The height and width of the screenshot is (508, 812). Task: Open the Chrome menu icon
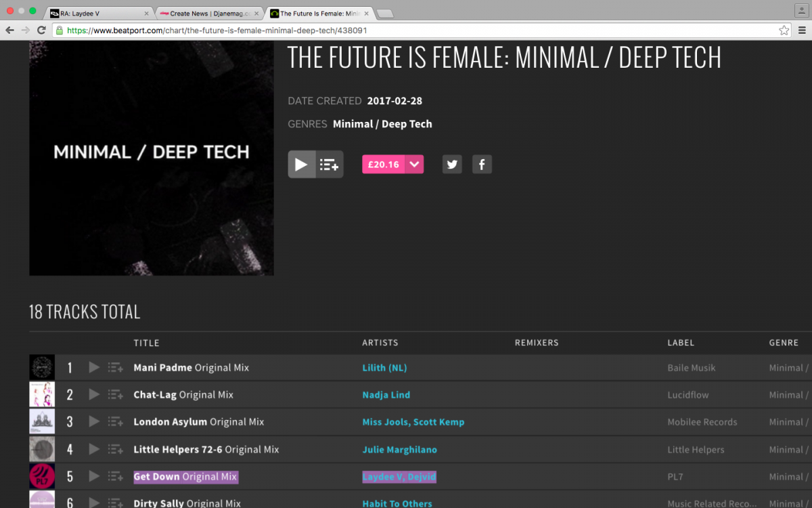802,30
